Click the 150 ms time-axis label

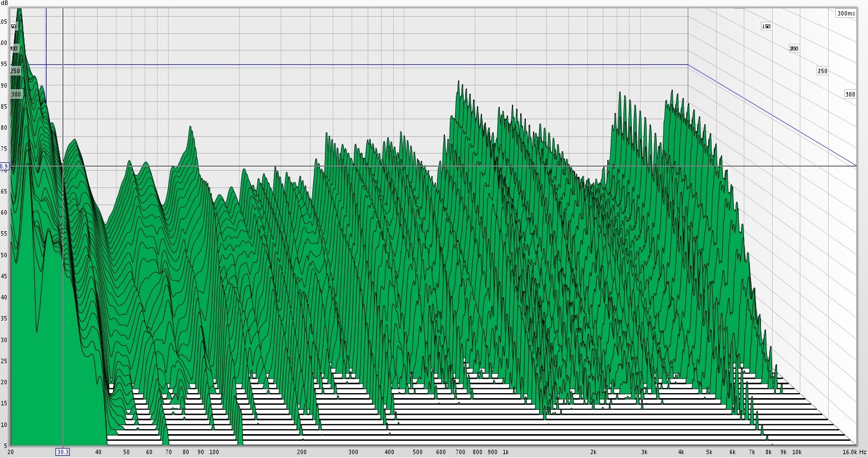pos(767,26)
